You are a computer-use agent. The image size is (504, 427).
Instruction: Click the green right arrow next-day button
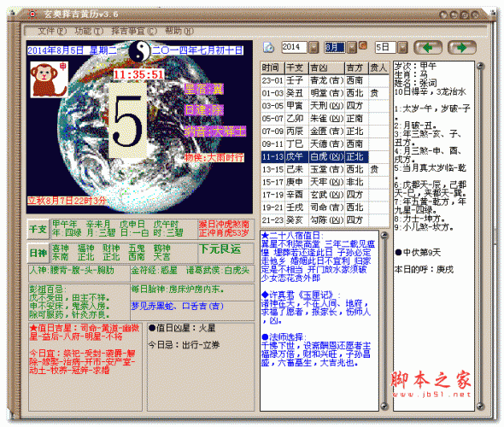[462, 48]
